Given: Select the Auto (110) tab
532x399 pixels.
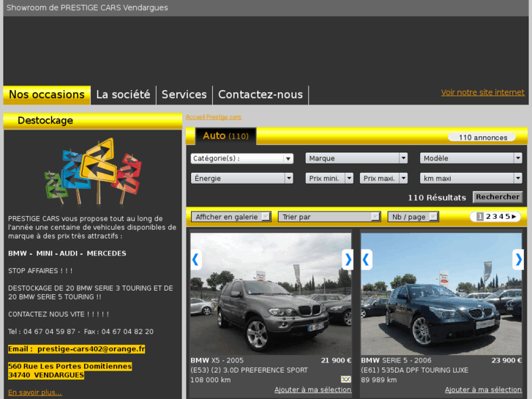Looking at the screenshot, I should (x=225, y=136).
